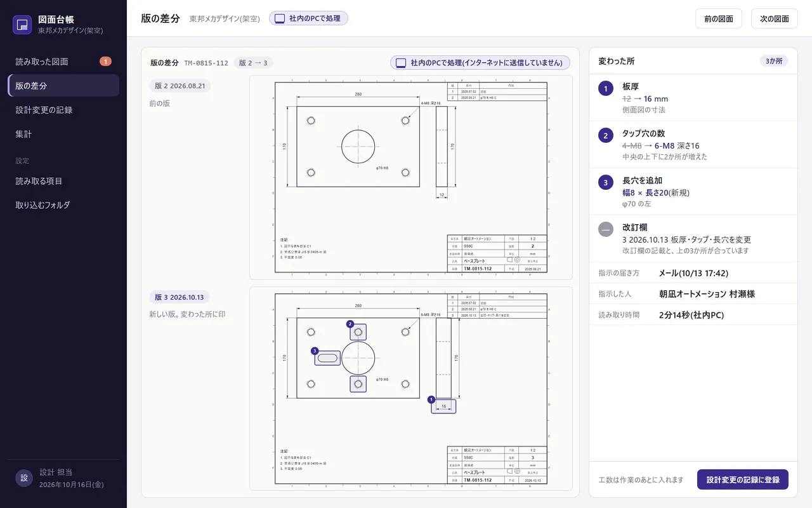This screenshot has height=508, width=812.
Task: Click the 版 3 2026.10.13 chip
Action: 180,297
